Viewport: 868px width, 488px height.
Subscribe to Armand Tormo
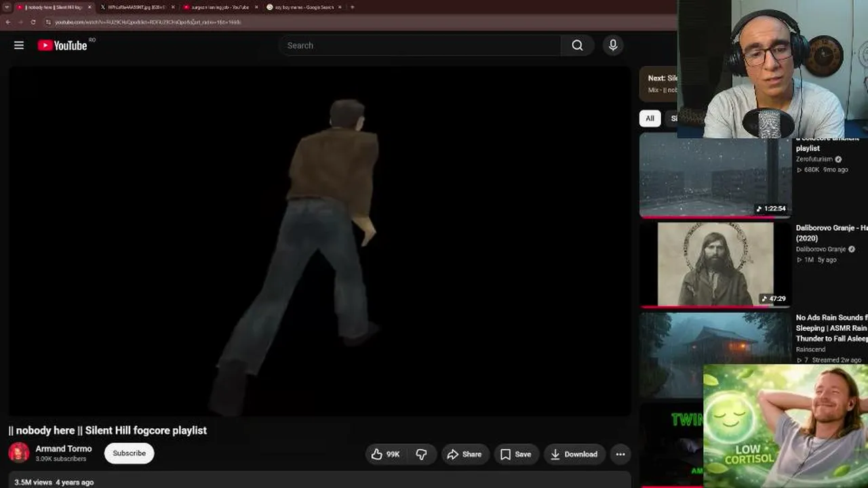[x=129, y=453]
